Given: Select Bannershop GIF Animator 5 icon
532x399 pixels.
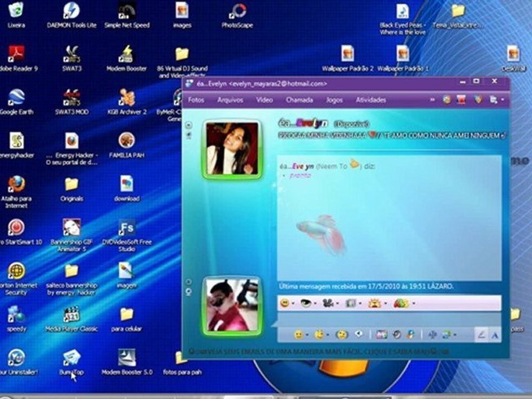Looking at the screenshot, I should click(71, 236).
